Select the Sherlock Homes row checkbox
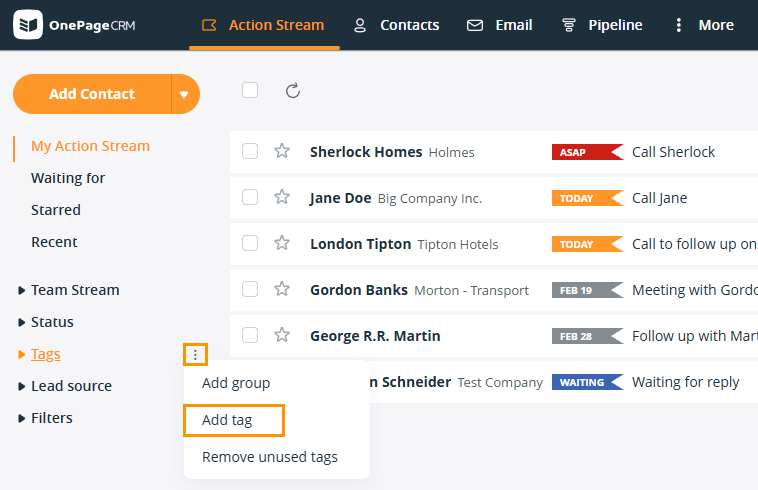This screenshot has width=758, height=490. (250, 151)
